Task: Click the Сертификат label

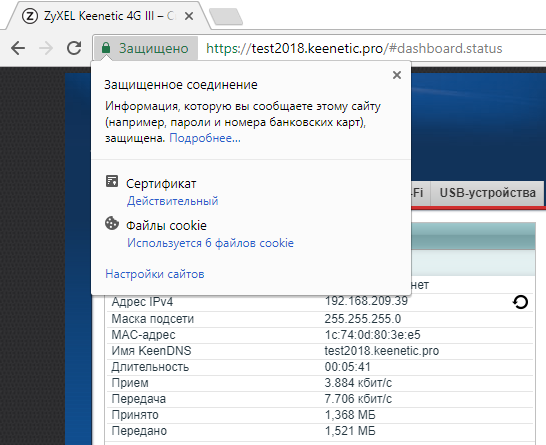Action: (x=161, y=184)
